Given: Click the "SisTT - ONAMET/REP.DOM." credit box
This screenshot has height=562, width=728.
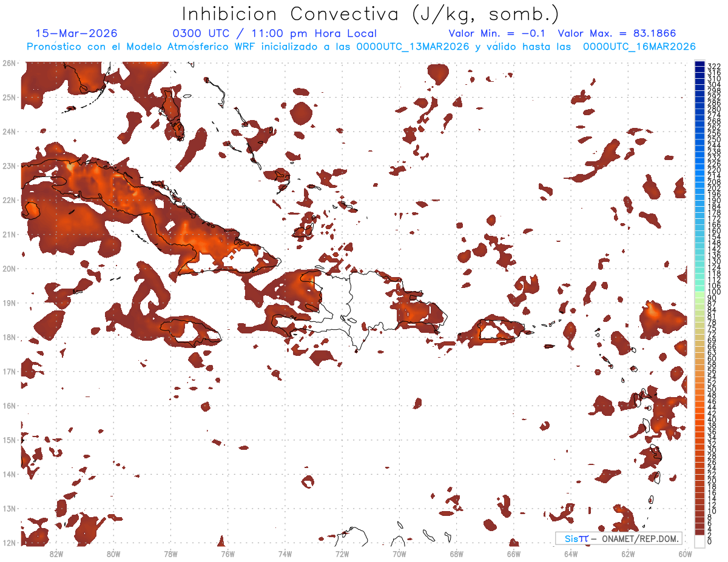Looking at the screenshot, I should point(619,538).
